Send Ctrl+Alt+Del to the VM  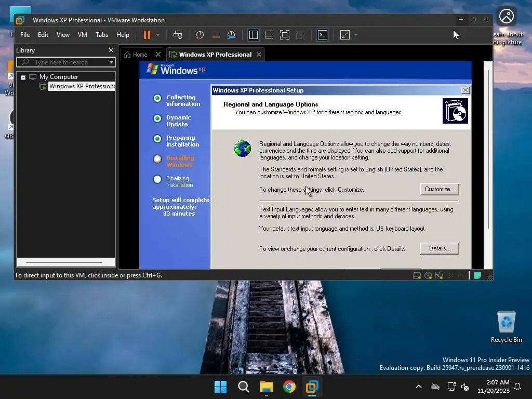(178, 35)
